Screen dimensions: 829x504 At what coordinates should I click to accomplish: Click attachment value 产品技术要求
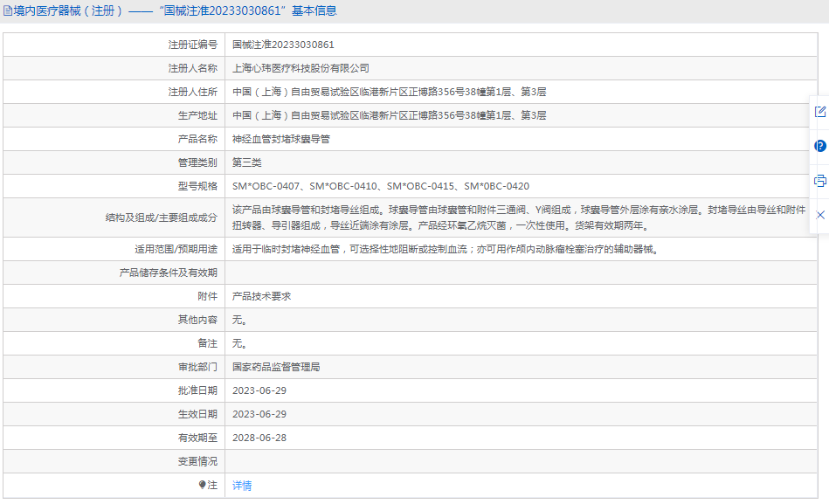pos(262,296)
